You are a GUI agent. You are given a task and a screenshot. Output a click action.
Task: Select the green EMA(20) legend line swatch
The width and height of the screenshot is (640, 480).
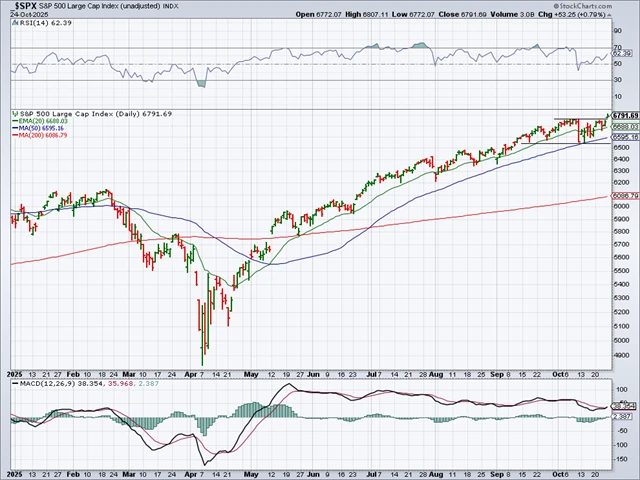pyautogui.click(x=15, y=121)
